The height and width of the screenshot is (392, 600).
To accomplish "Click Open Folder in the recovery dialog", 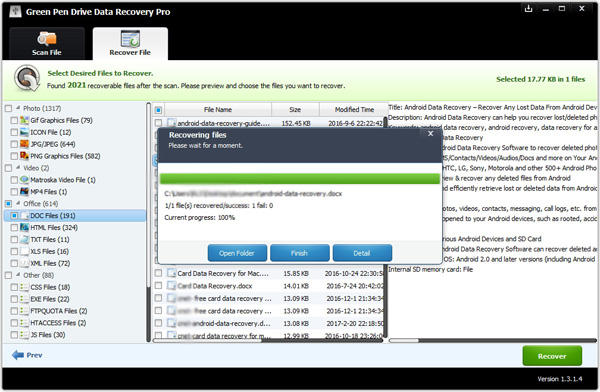I will (x=237, y=253).
